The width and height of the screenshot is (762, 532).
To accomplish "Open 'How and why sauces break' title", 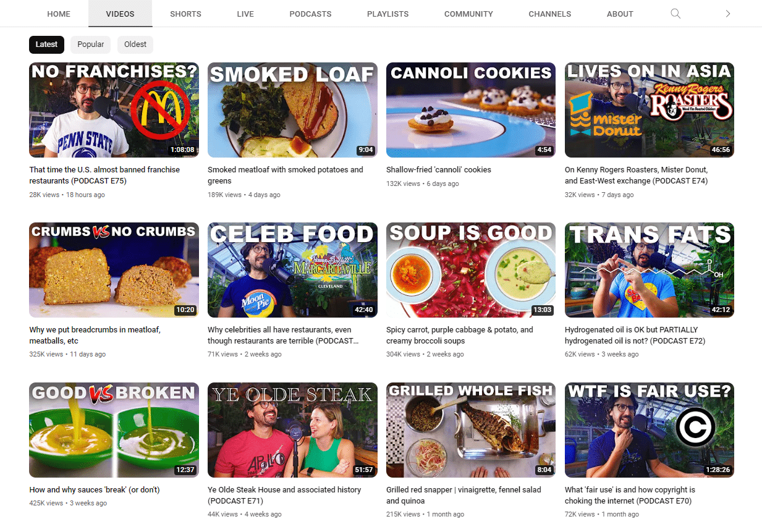I will (x=95, y=490).
